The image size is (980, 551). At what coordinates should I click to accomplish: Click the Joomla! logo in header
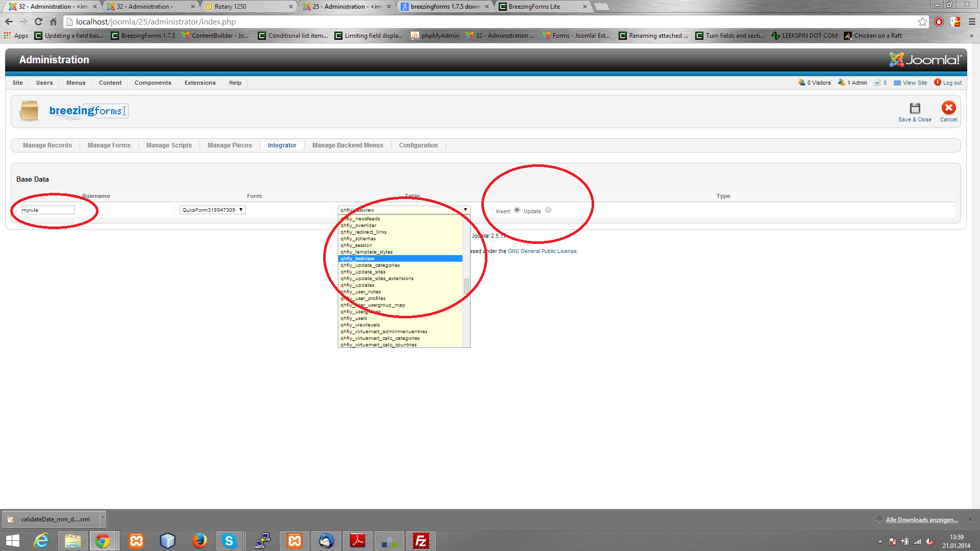point(925,60)
